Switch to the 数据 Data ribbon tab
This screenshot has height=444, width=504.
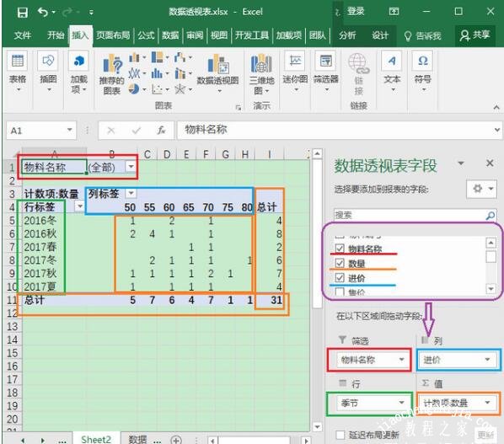tap(170, 35)
